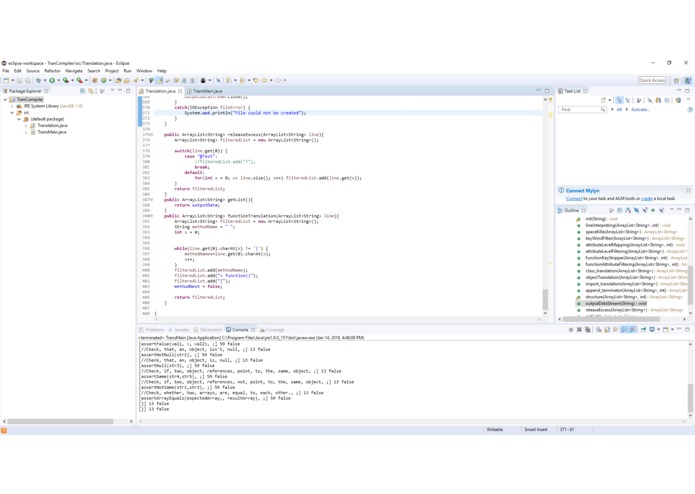Toggle Hide Non-Public Members in Outline

(652, 210)
